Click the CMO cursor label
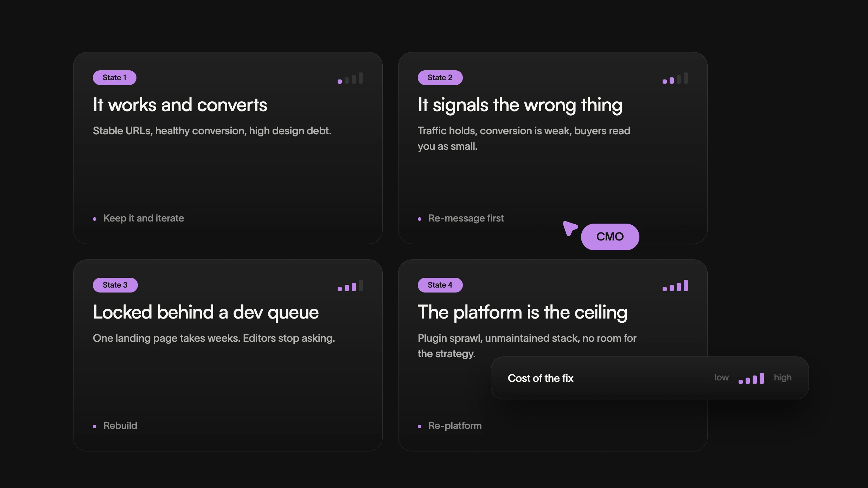Screen dimensions: 868x488 pos(610,237)
